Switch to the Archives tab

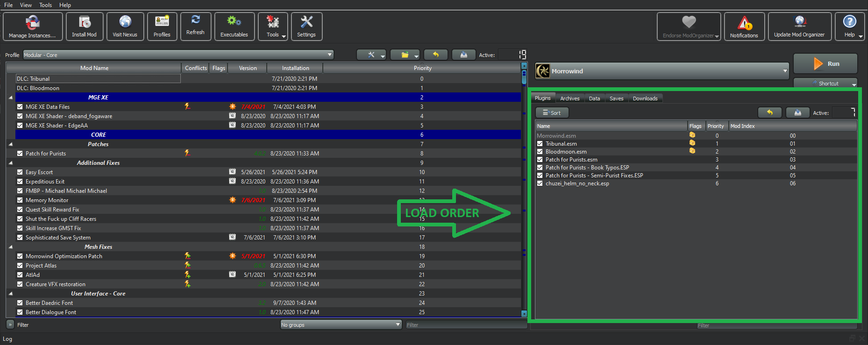tap(569, 99)
